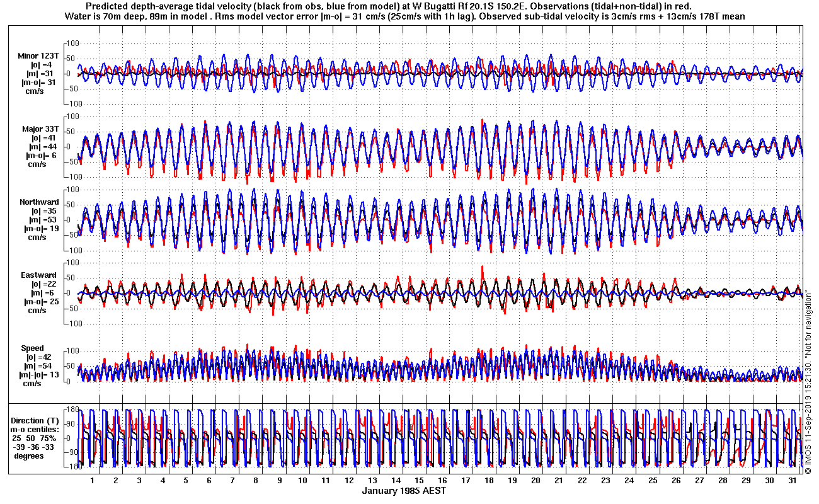The image size is (819, 504).
Task: Click day '5' on the date axis
Action: click(186, 480)
